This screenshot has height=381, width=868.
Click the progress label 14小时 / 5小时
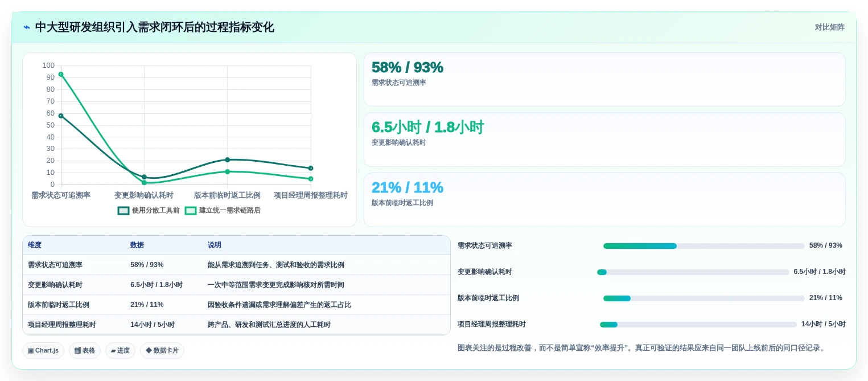824,325
